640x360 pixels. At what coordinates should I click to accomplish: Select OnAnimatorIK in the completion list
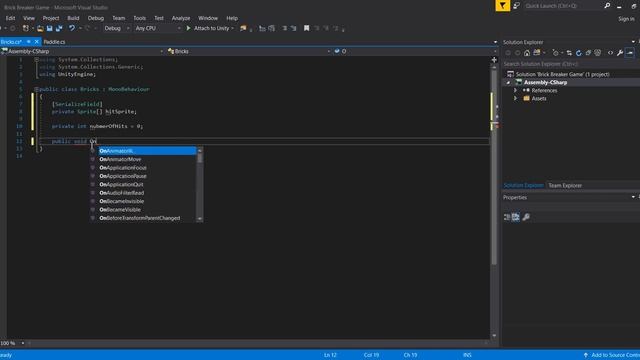coord(147,151)
